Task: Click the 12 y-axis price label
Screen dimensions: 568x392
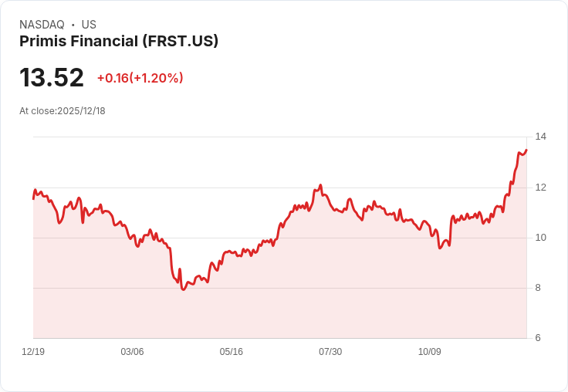Action: click(x=541, y=188)
